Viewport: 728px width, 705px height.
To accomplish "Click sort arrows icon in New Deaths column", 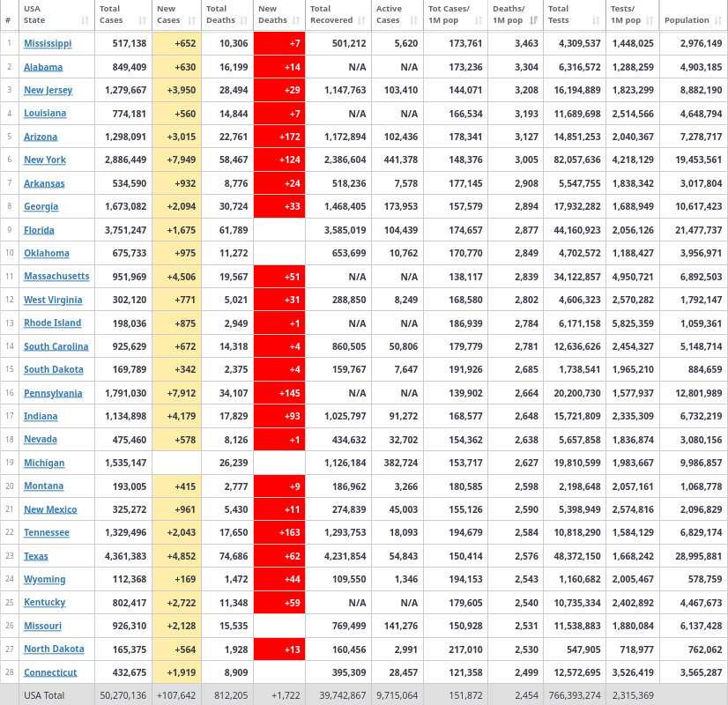I will tap(297, 20).
